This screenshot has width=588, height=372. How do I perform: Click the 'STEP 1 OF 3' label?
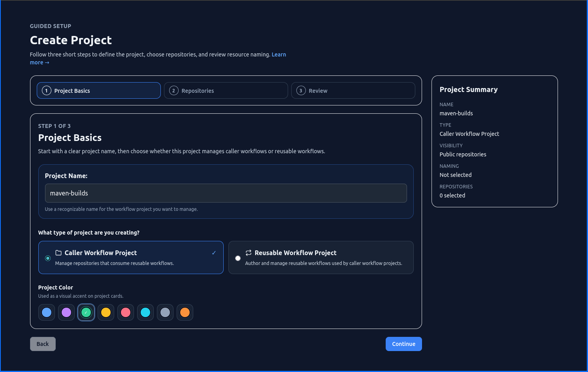[x=55, y=126]
